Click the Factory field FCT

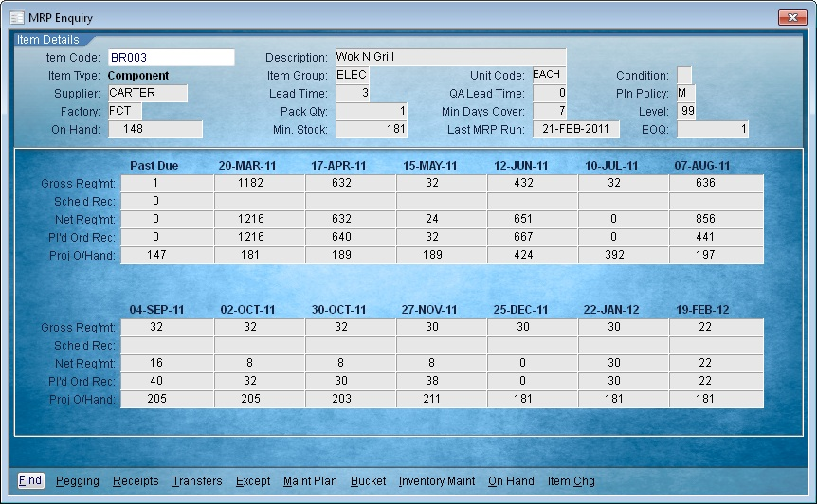point(125,111)
